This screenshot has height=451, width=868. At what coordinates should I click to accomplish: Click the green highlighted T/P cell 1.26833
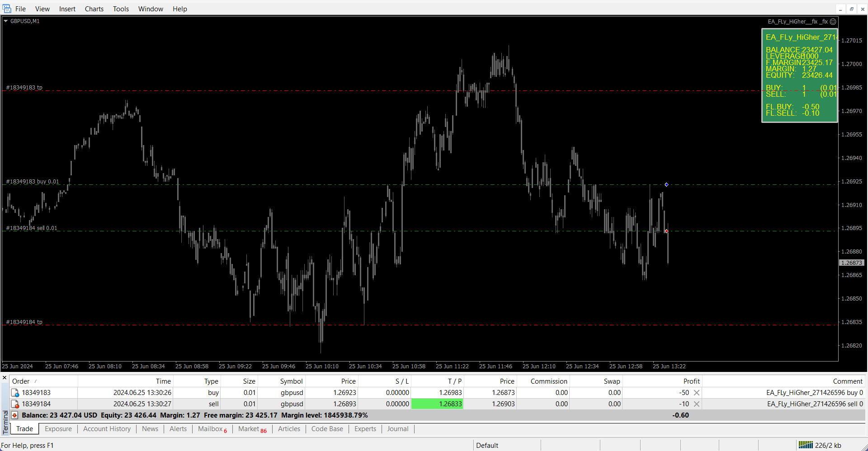(x=437, y=404)
